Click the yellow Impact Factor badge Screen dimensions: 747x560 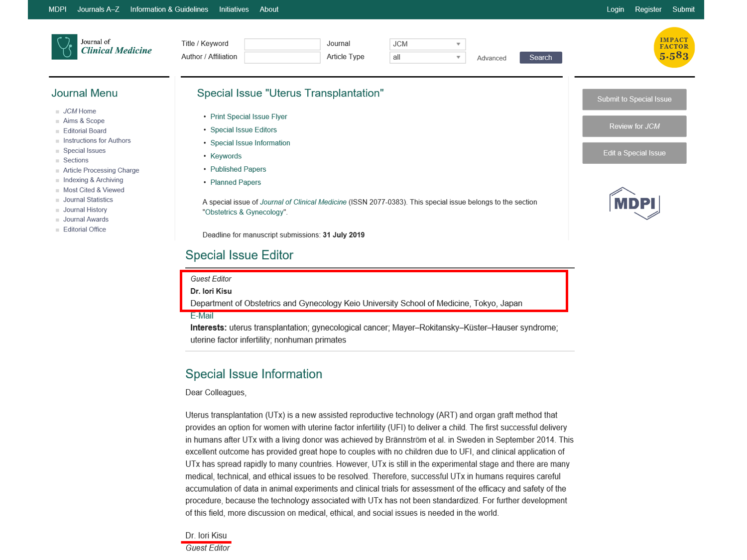pos(674,48)
